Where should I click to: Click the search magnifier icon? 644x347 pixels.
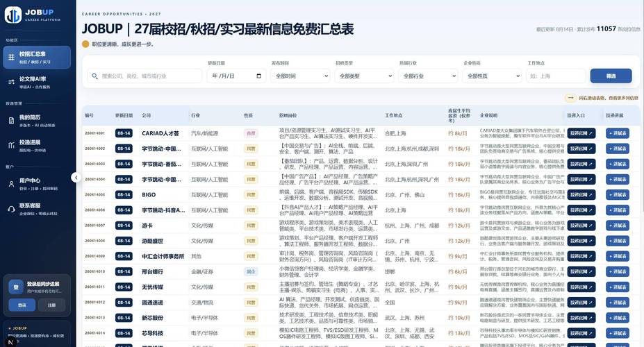point(95,76)
